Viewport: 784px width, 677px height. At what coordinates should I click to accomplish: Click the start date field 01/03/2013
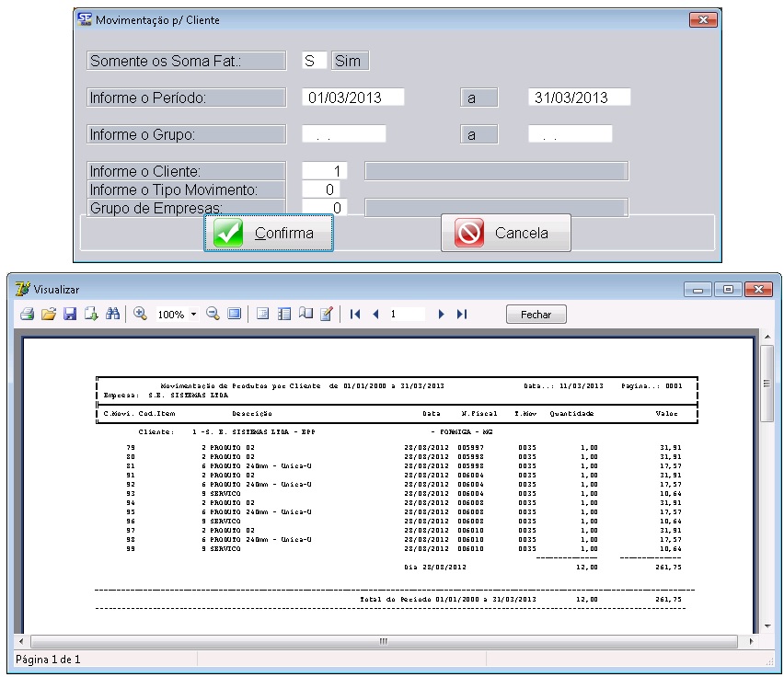(x=352, y=98)
